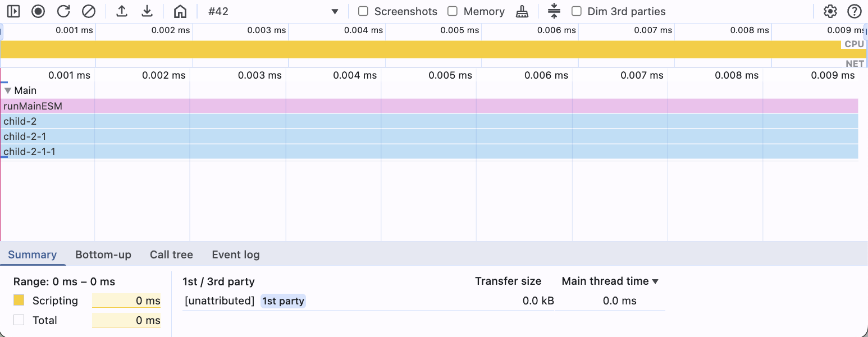Open capture settings gear
The width and height of the screenshot is (868, 337).
(830, 11)
